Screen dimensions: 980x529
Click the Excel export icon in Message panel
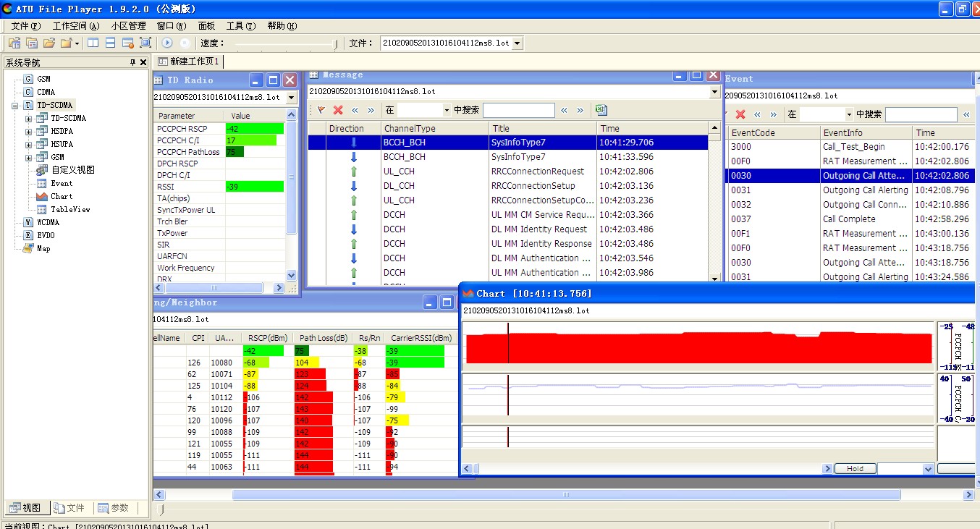[x=601, y=110]
